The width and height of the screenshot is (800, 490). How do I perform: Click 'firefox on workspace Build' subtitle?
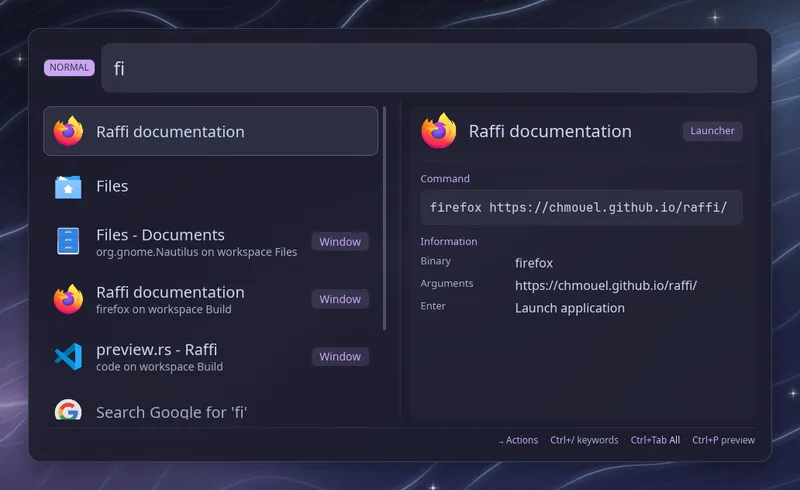coord(164,309)
